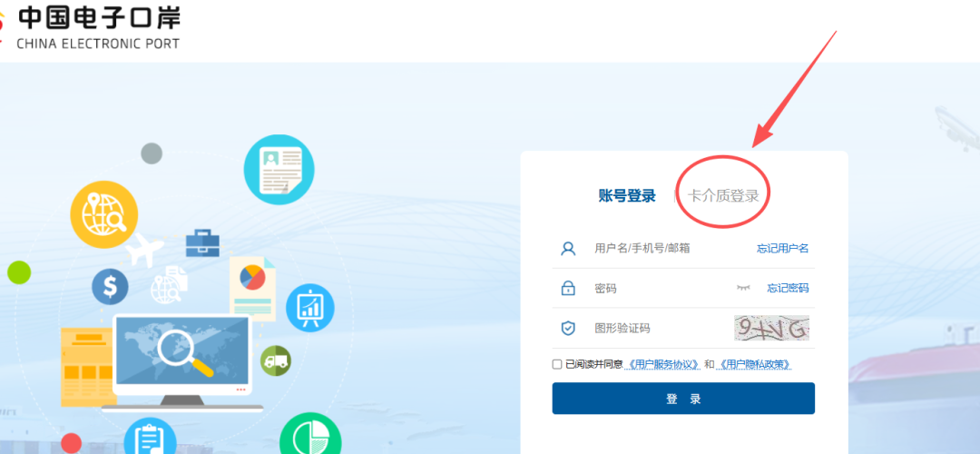Switch to the 账号登录 tab
Screen dimensions: 980x454
point(627,196)
